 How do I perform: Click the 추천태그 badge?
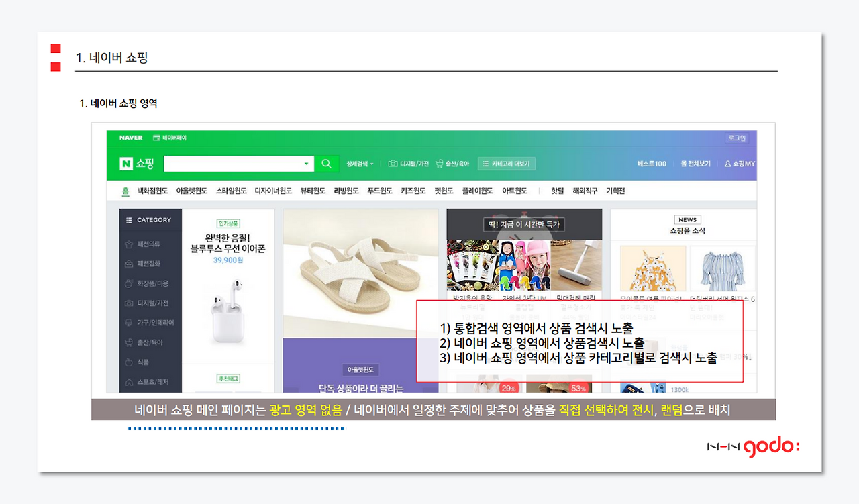point(228,379)
